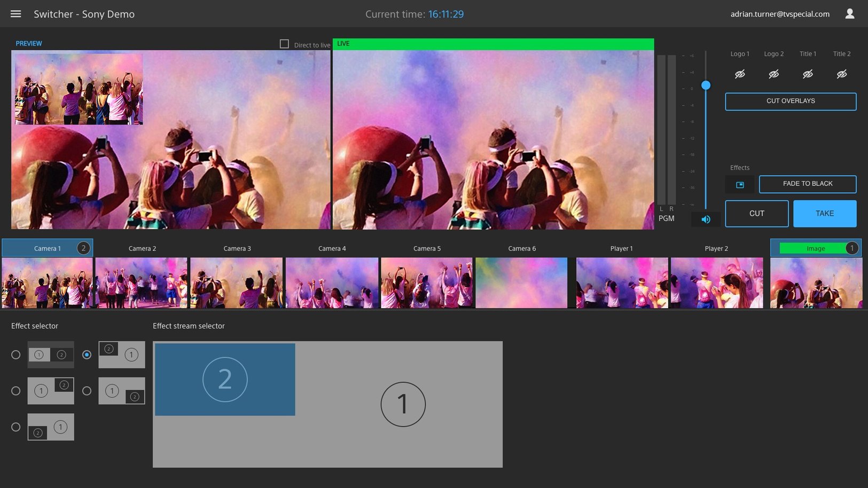Image resolution: width=868 pixels, height=488 pixels.
Task: Switch to the Player 1 source tab
Action: coord(621,248)
